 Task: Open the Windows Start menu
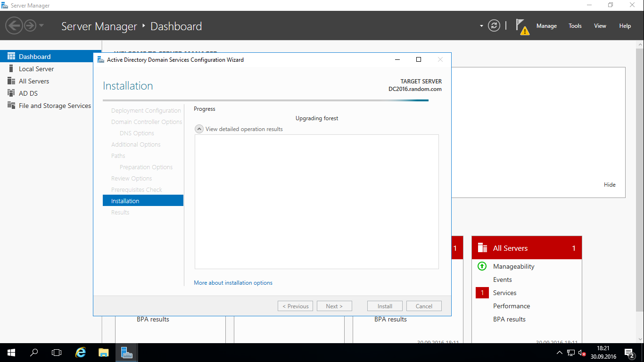[11, 353]
